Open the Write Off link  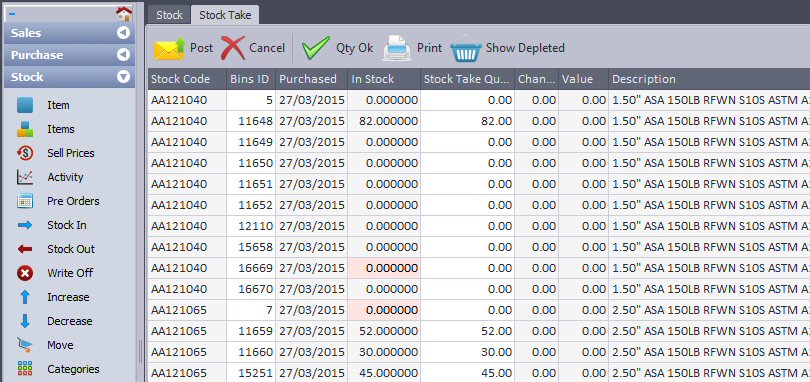click(x=70, y=273)
